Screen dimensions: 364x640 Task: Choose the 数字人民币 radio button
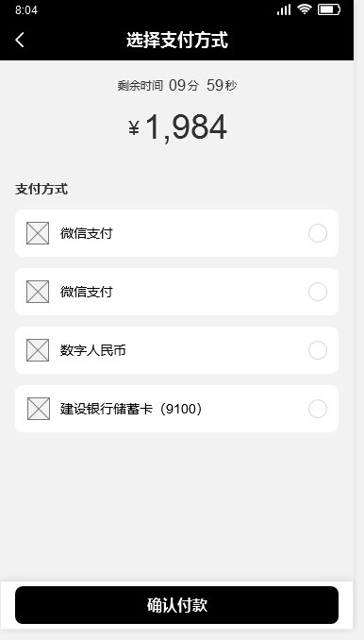pos(318,350)
